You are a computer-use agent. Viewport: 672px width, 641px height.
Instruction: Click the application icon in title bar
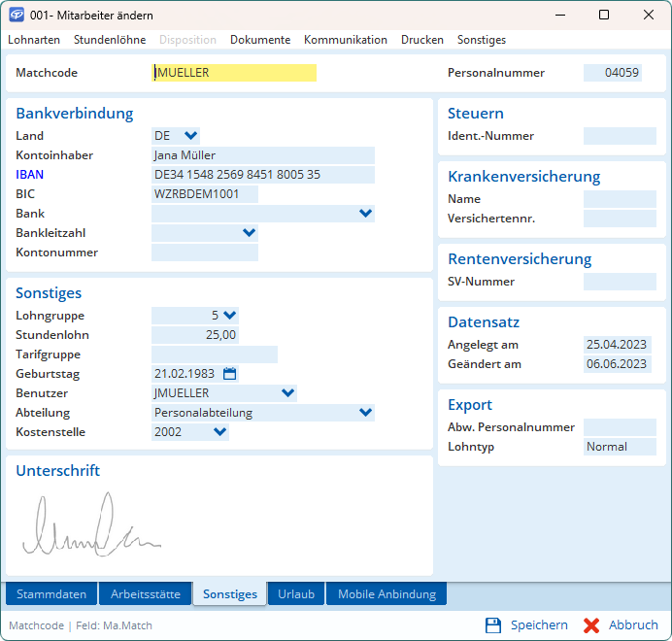(x=17, y=16)
